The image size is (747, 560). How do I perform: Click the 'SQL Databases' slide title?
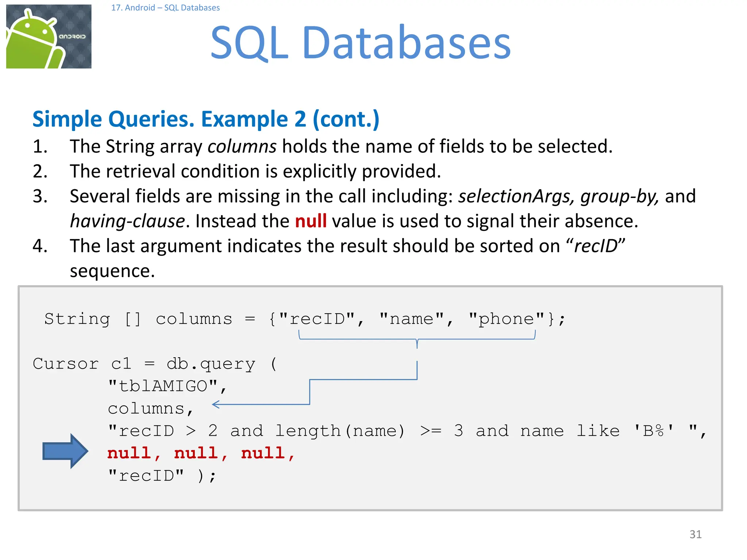point(360,43)
